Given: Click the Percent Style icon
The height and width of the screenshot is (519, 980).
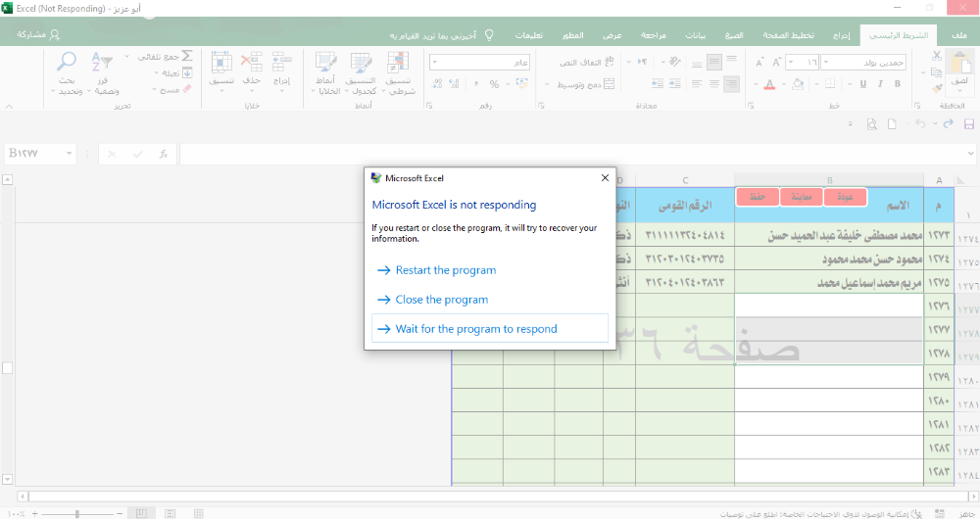Looking at the screenshot, I should [494, 83].
